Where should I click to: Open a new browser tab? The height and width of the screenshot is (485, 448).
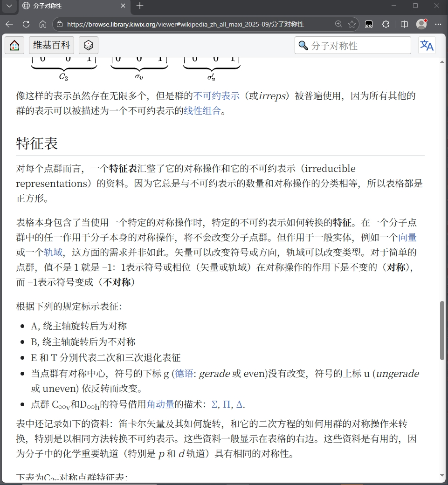[x=140, y=6]
